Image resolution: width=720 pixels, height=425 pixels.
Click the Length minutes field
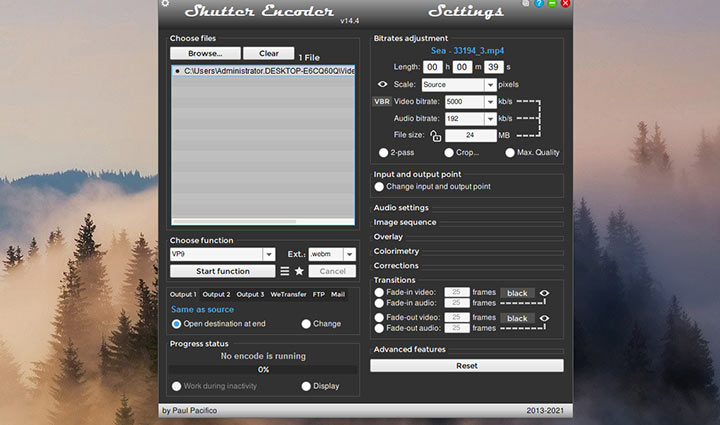(x=462, y=67)
